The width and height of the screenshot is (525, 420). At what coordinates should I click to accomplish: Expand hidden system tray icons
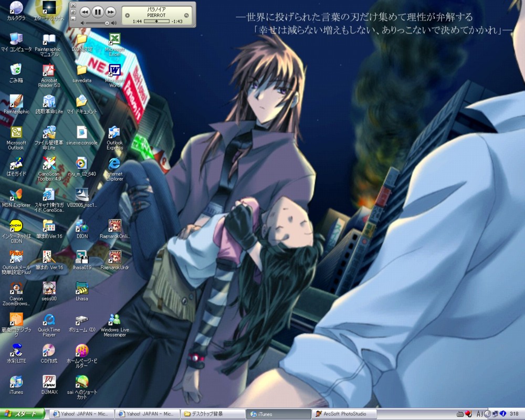pos(488,414)
